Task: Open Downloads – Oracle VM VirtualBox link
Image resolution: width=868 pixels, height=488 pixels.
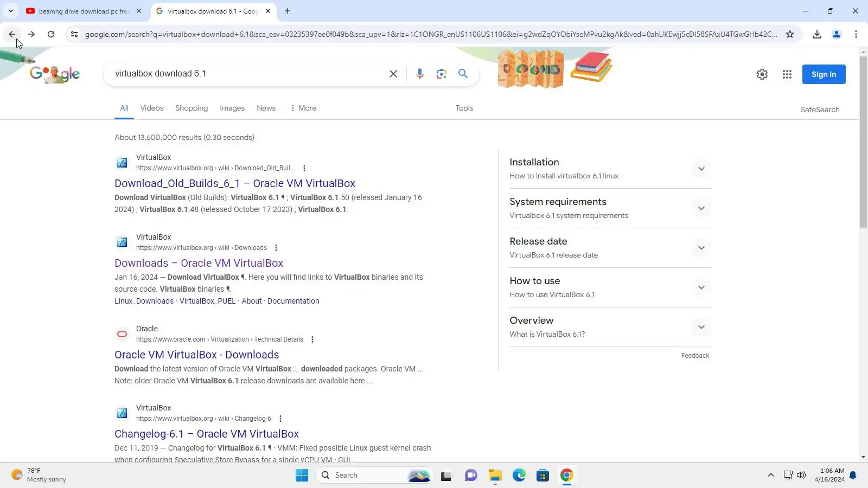Action: click(x=199, y=263)
